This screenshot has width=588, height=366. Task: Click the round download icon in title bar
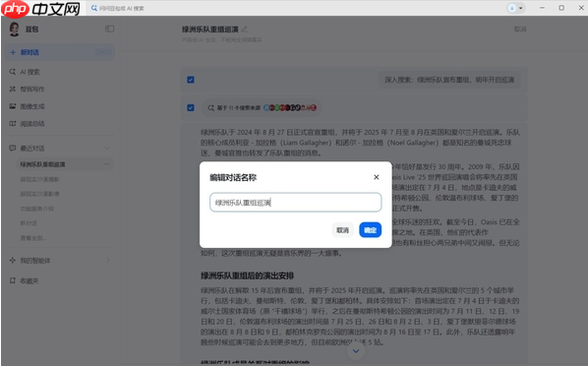(512, 8)
